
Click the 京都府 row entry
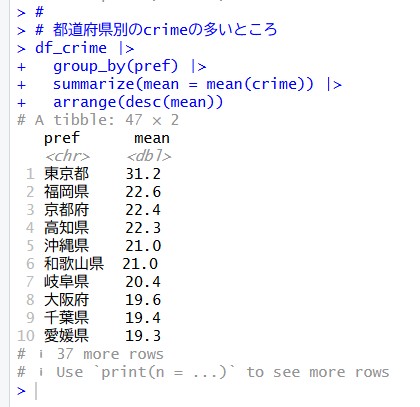pos(66,210)
